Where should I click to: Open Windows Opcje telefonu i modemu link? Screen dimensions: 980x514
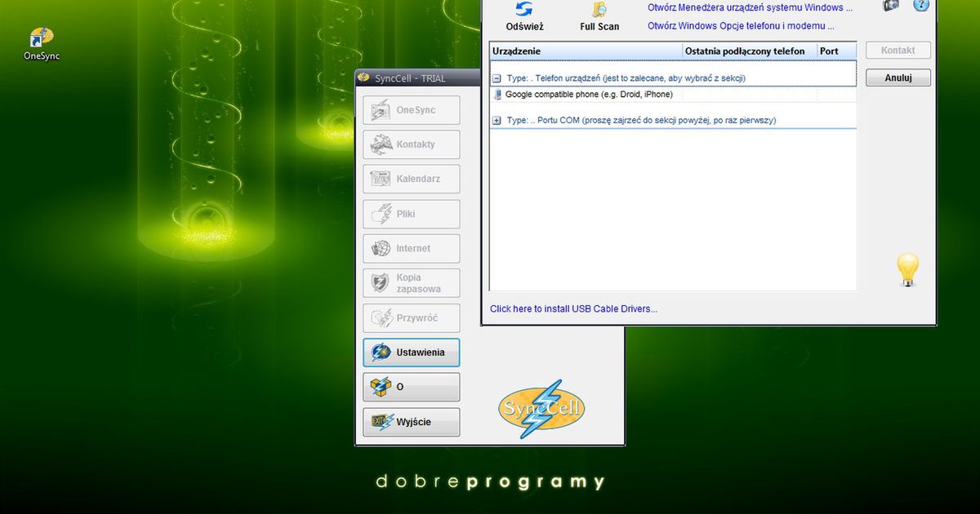739,25
